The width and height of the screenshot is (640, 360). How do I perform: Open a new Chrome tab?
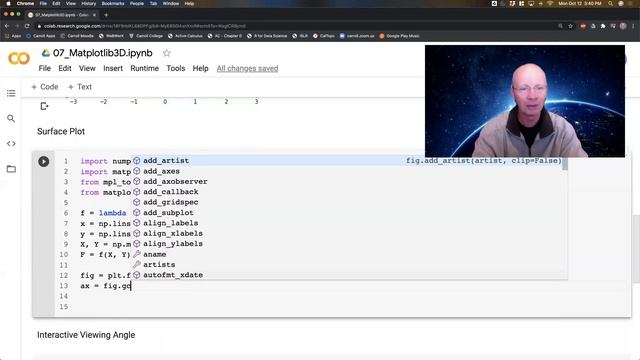coord(106,15)
